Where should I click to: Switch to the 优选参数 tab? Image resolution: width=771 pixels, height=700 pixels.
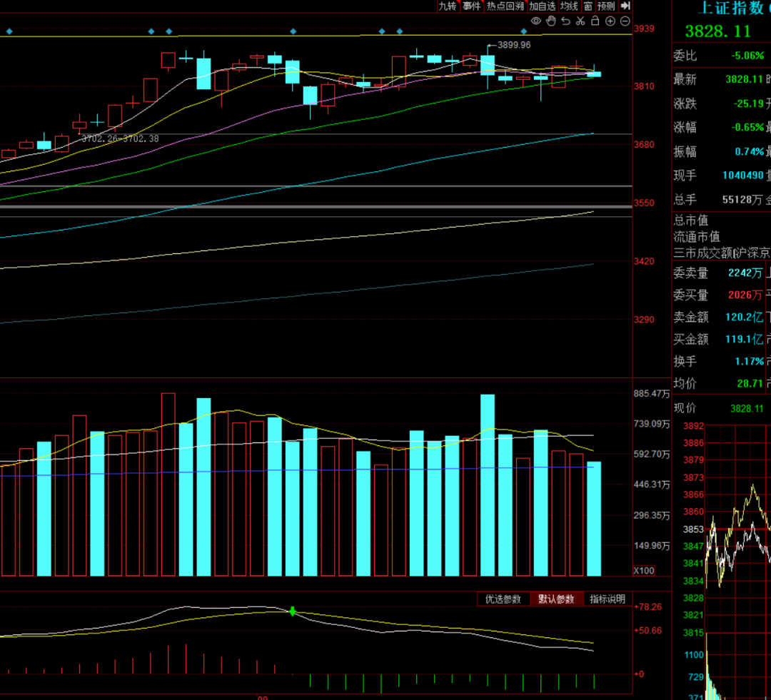click(503, 599)
